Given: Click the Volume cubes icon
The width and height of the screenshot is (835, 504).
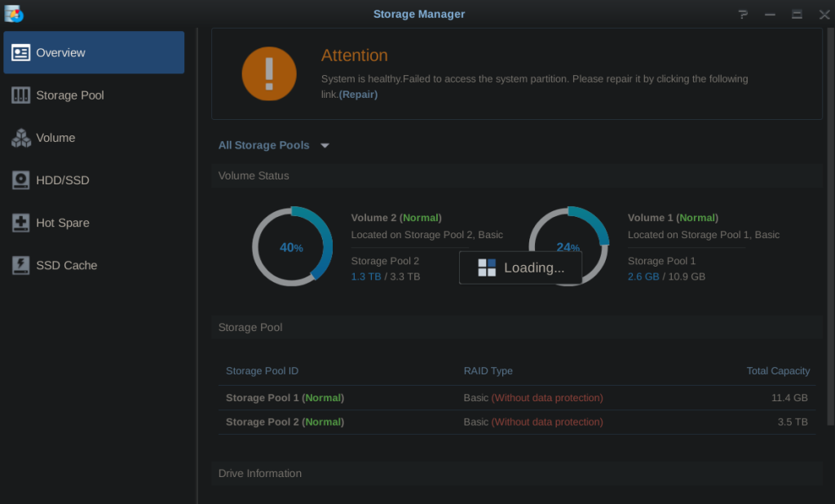Looking at the screenshot, I should click(20, 138).
